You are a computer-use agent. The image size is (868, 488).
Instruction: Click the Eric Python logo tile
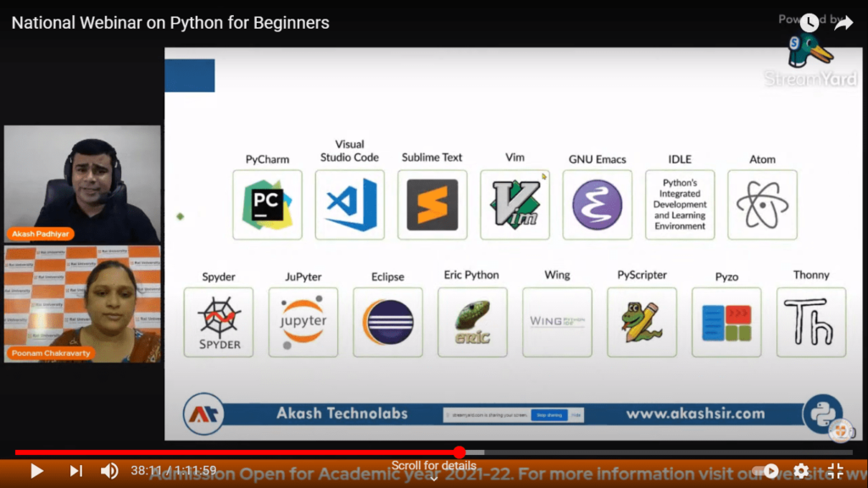coord(473,322)
